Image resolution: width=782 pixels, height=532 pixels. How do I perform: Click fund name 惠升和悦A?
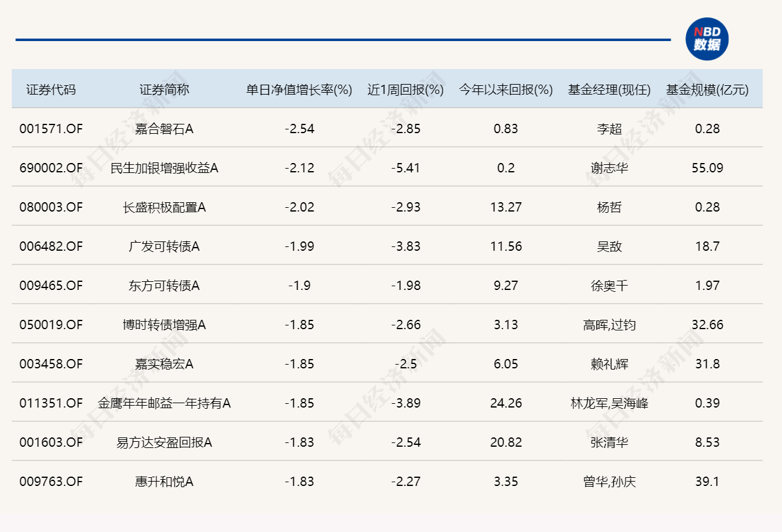pos(164,482)
